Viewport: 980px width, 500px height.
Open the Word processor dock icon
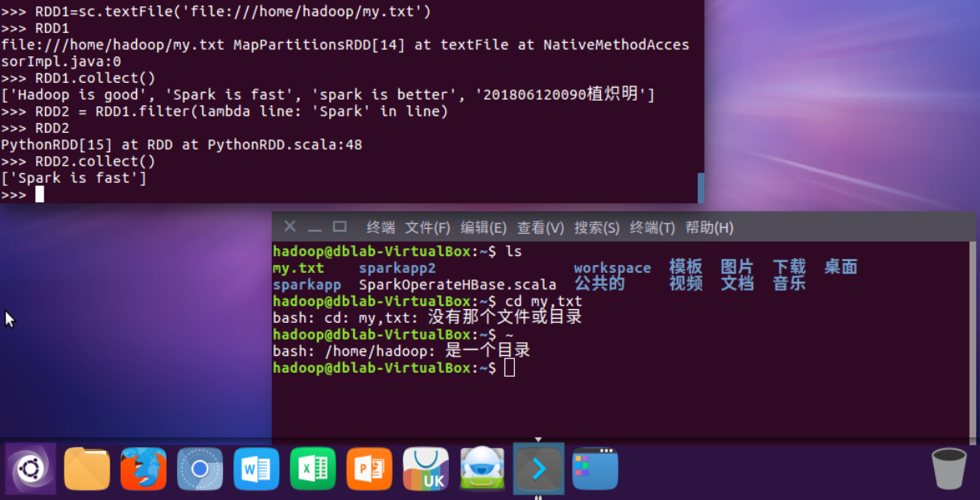[x=256, y=469]
